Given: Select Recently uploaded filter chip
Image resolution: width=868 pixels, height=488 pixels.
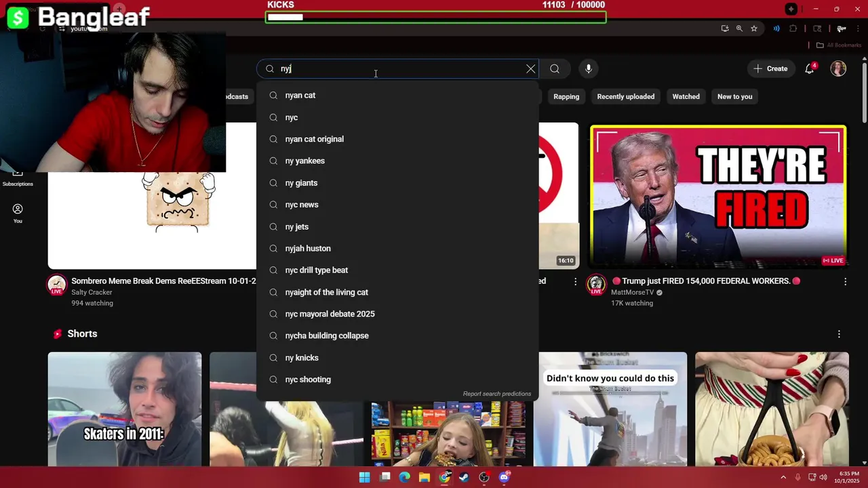Looking at the screenshot, I should point(626,96).
